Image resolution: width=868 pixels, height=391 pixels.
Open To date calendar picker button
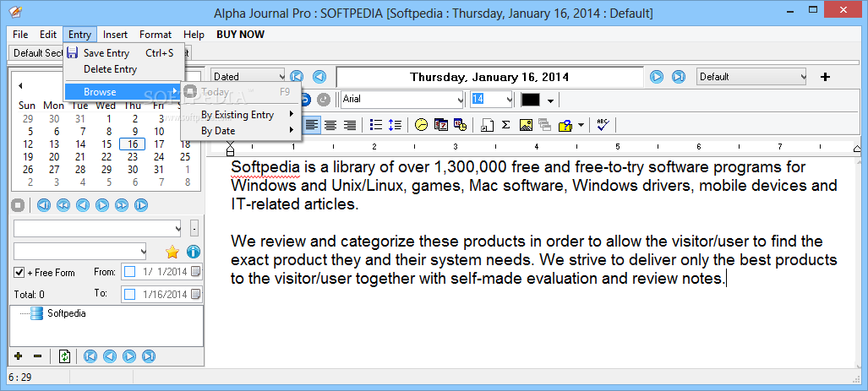tap(196, 294)
